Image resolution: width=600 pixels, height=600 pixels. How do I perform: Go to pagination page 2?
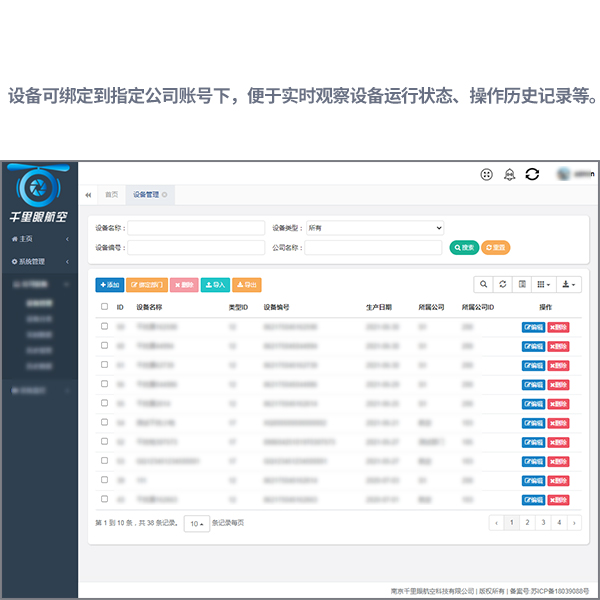527,523
